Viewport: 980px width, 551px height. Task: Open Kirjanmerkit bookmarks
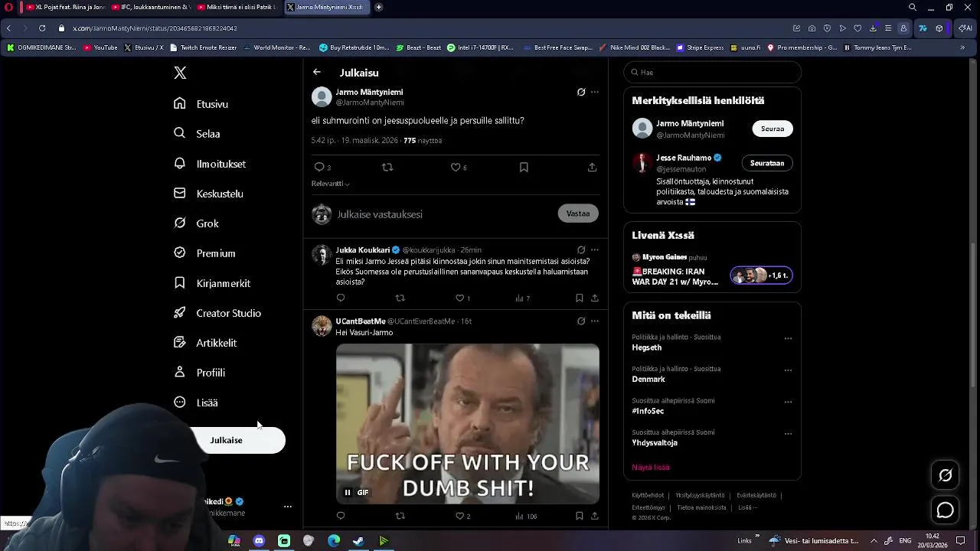point(212,283)
